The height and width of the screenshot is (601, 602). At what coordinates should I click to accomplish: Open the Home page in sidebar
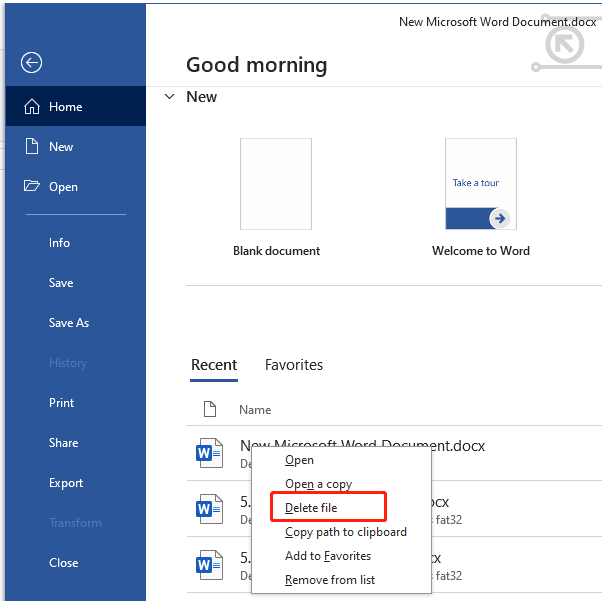[x=76, y=106]
